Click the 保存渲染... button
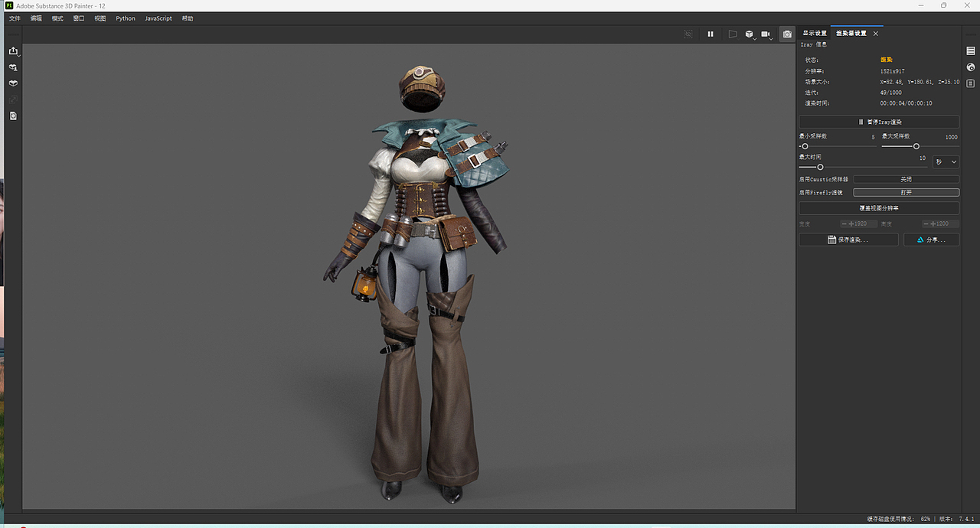The width and height of the screenshot is (980, 528). 848,240
